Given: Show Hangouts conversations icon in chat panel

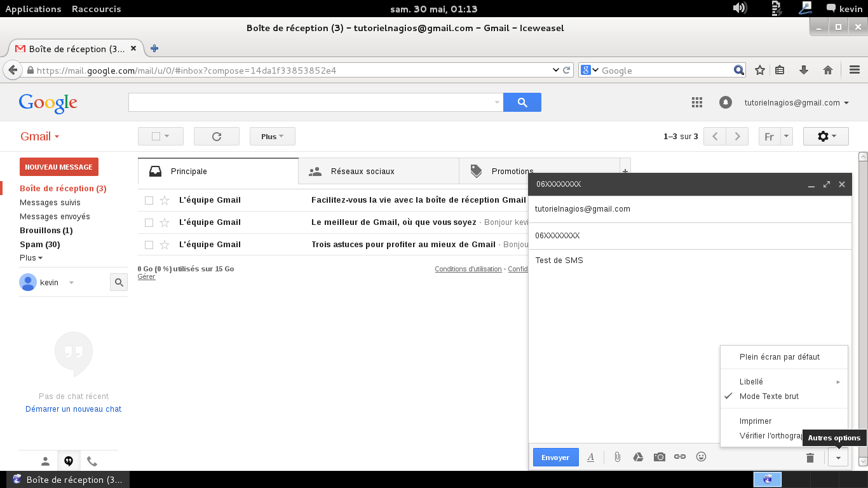Looking at the screenshot, I should coord(69,461).
